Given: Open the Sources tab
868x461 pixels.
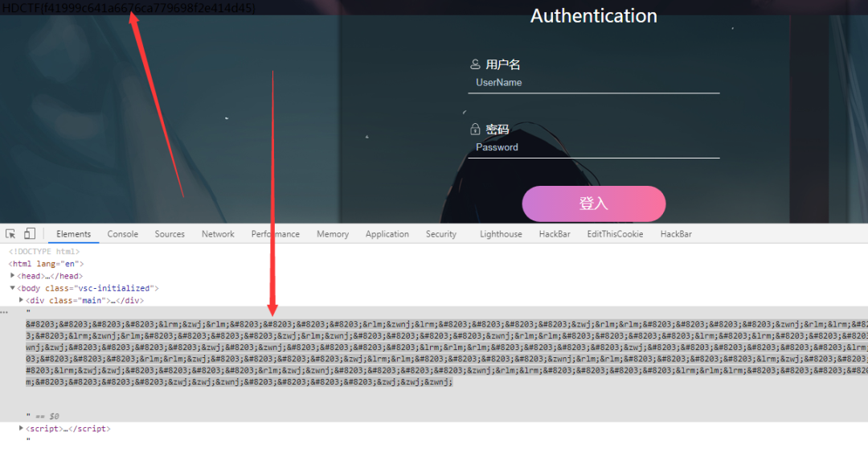Looking at the screenshot, I should [x=170, y=234].
